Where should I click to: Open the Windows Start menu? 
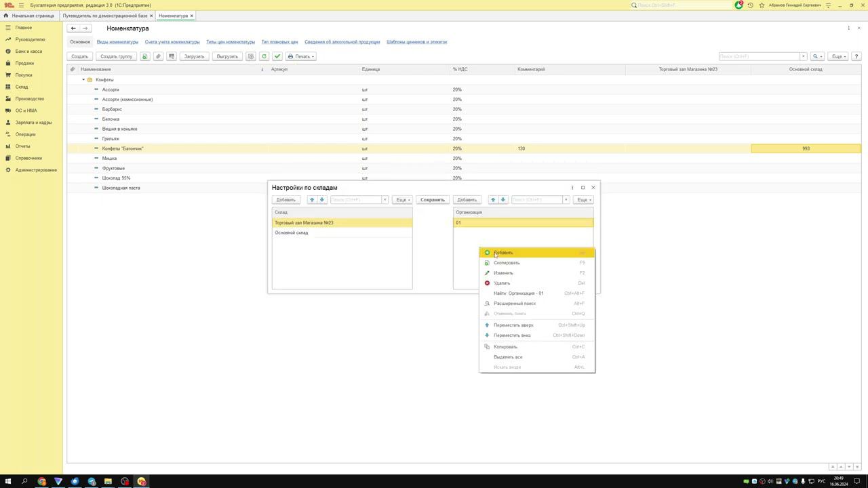pos(8,481)
